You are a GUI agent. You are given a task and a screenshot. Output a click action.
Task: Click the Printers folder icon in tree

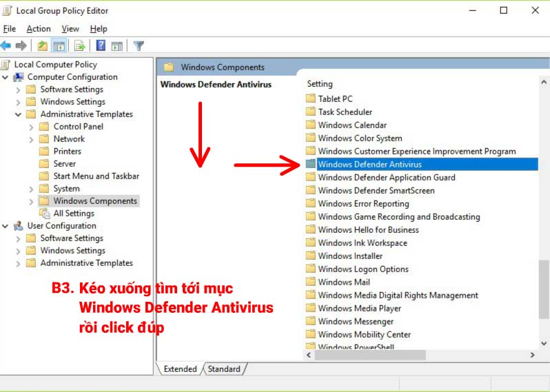44,151
